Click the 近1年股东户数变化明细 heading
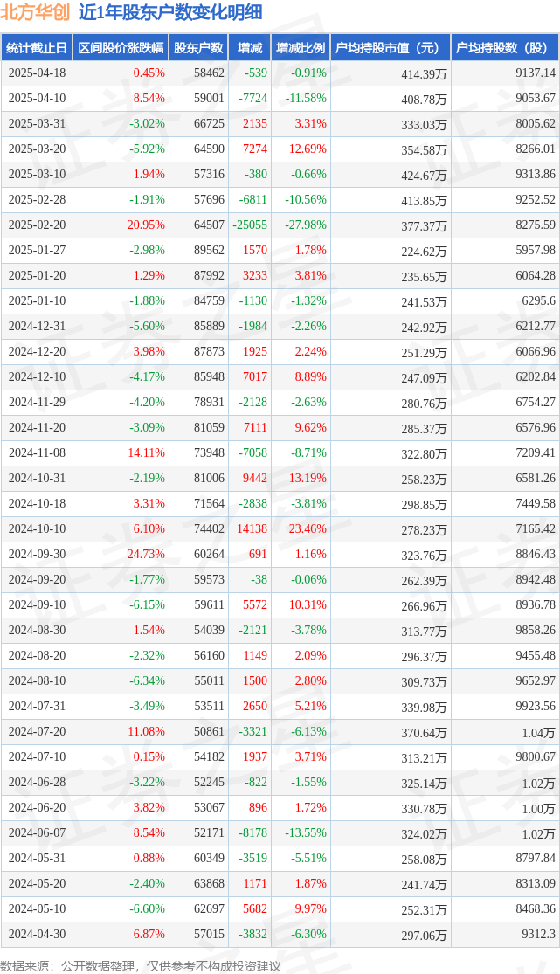This screenshot has width=560, height=974. click(x=170, y=12)
